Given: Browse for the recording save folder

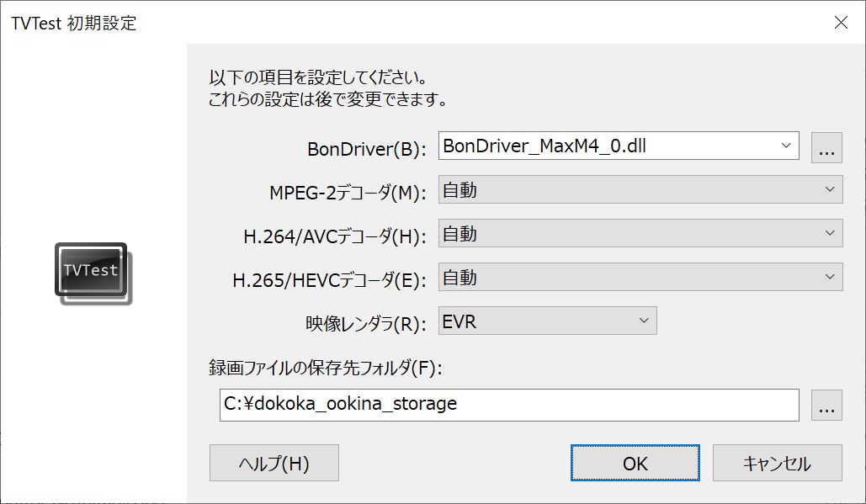Looking at the screenshot, I should coord(826,406).
